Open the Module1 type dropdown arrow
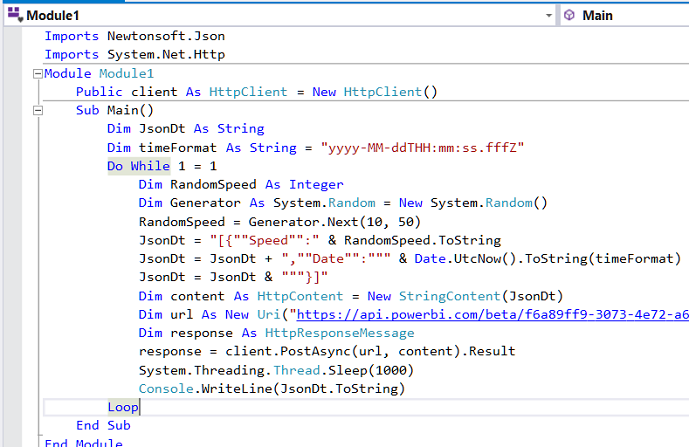The height and width of the screenshot is (447, 689). tap(549, 15)
